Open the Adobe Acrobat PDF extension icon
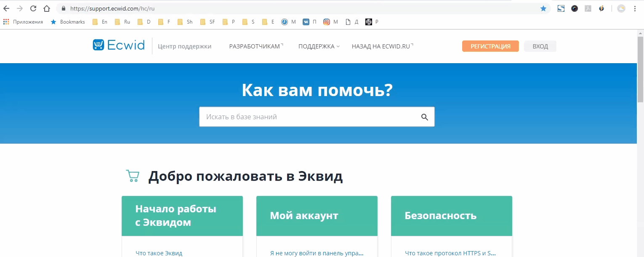 pos(588,8)
